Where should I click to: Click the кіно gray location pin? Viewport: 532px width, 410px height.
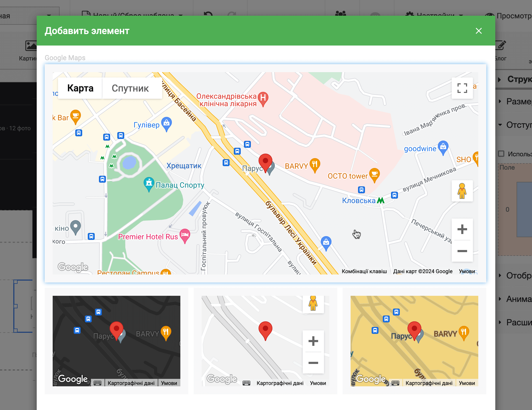click(76, 227)
